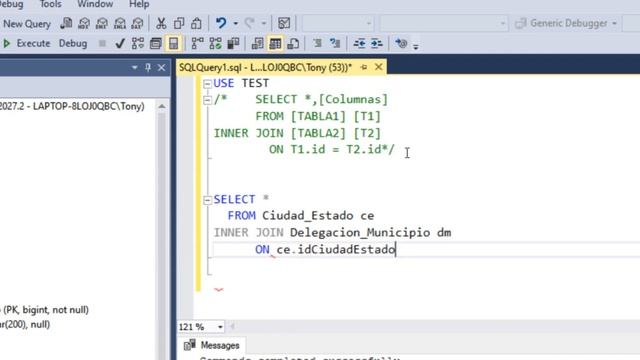Toggle IntelliSense Enabled button
The width and height of the screenshot is (640, 360).
(173, 43)
